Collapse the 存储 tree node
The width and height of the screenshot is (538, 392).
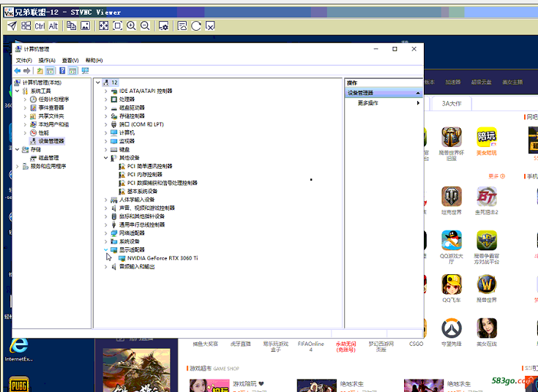point(17,149)
